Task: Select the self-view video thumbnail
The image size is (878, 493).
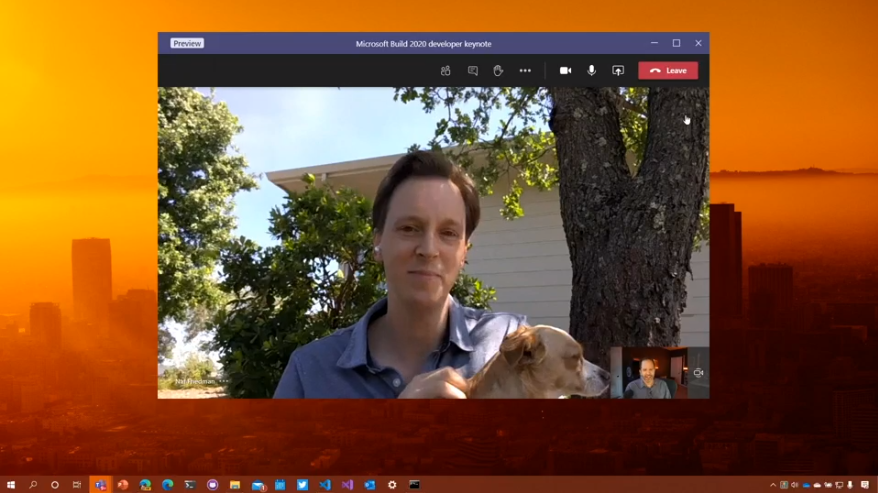Action: click(x=648, y=373)
